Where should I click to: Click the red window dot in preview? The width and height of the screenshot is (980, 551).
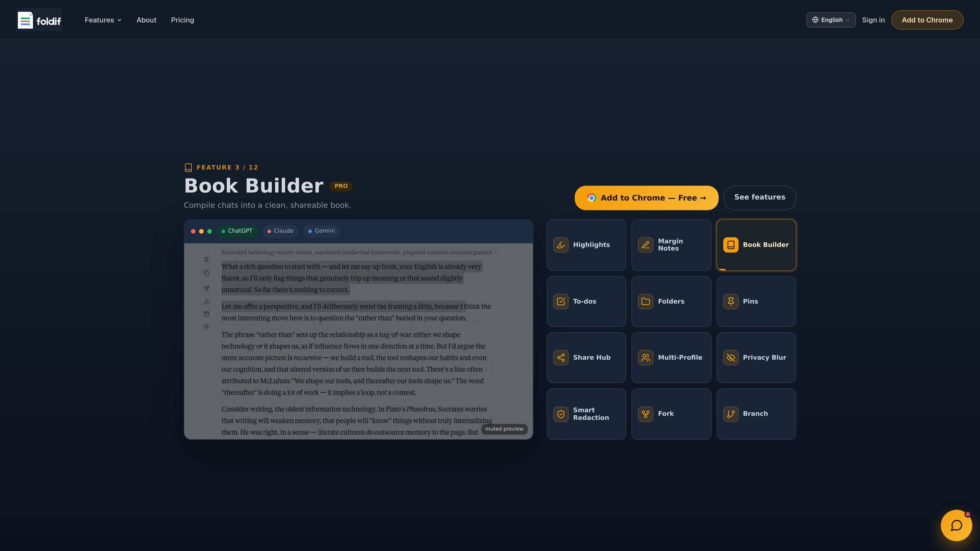click(x=193, y=231)
